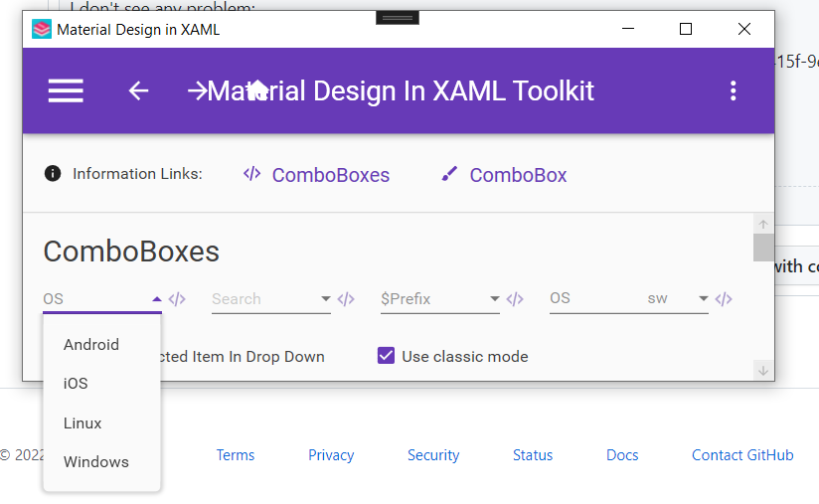Uncheck Use classic mode checkbox
Viewport: 819px width, 504px height.
386,356
